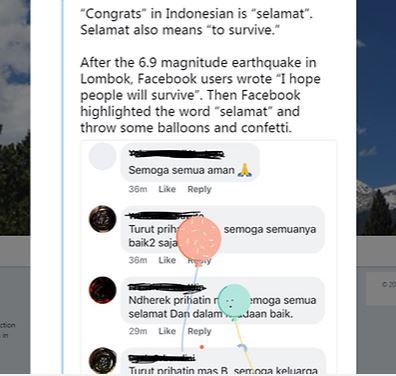Click the tweet text about Lombok earthquake
Screen dimensions: 396x376
[200, 95]
